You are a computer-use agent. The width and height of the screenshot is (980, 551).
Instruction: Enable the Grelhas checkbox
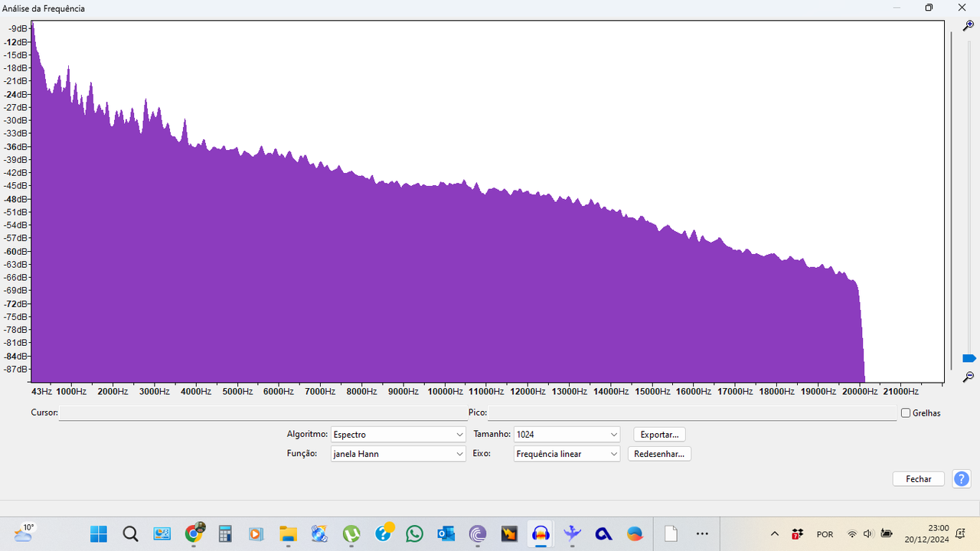[906, 412]
